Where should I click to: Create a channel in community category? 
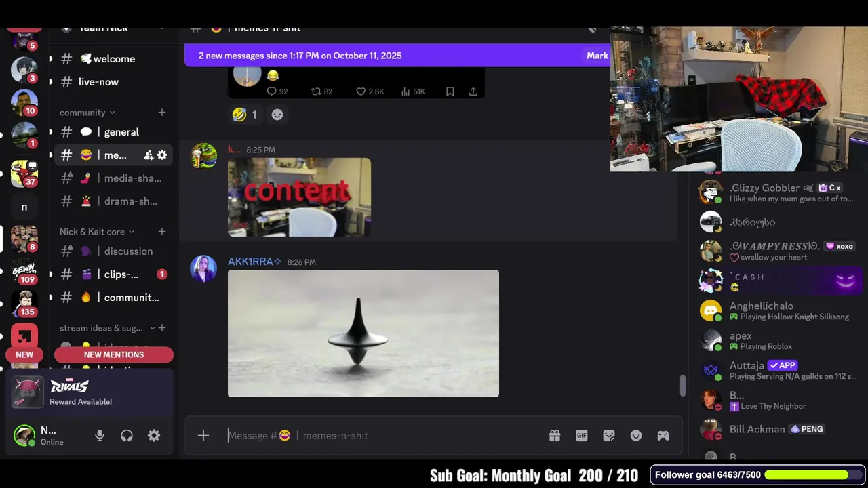click(x=162, y=113)
